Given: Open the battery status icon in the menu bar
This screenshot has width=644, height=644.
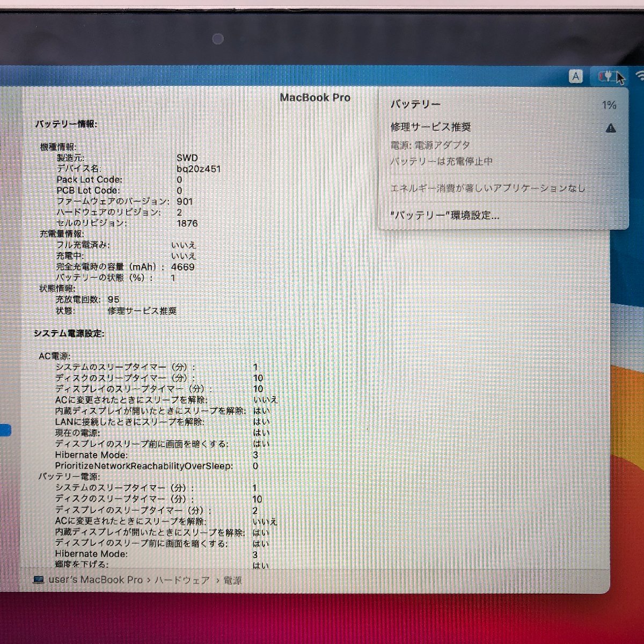Looking at the screenshot, I should click(605, 76).
